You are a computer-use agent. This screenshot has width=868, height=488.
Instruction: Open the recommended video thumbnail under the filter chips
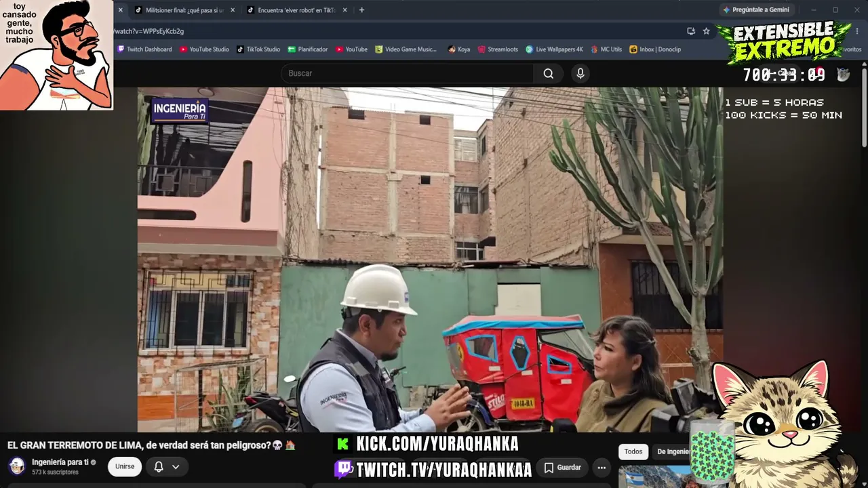tap(654, 476)
